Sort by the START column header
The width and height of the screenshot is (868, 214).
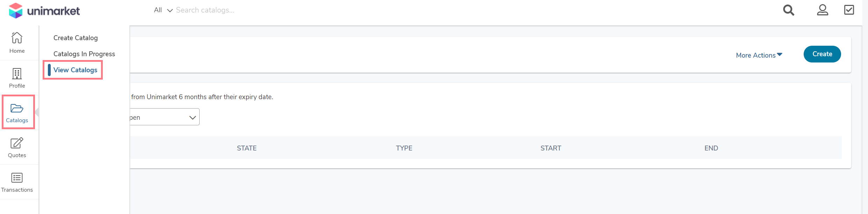click(x=551, y=148)
